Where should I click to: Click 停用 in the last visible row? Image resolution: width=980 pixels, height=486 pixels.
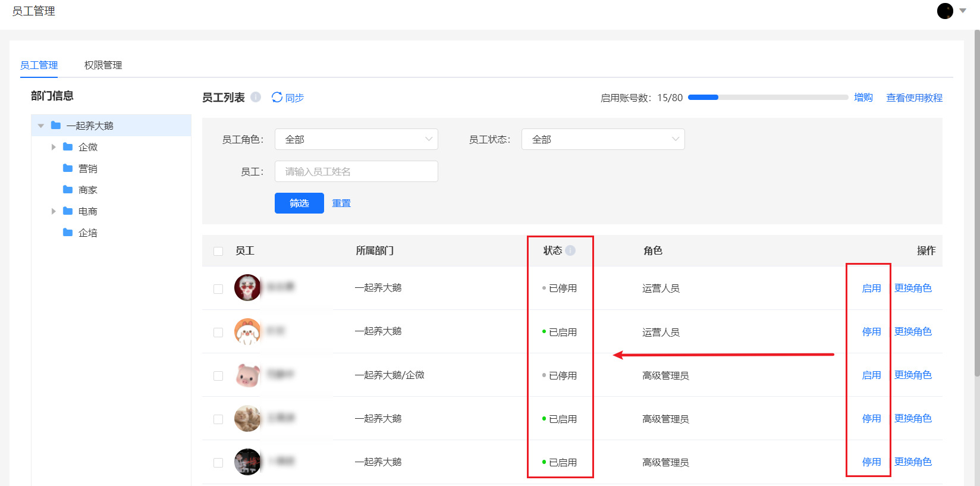(x=872, y=462)
